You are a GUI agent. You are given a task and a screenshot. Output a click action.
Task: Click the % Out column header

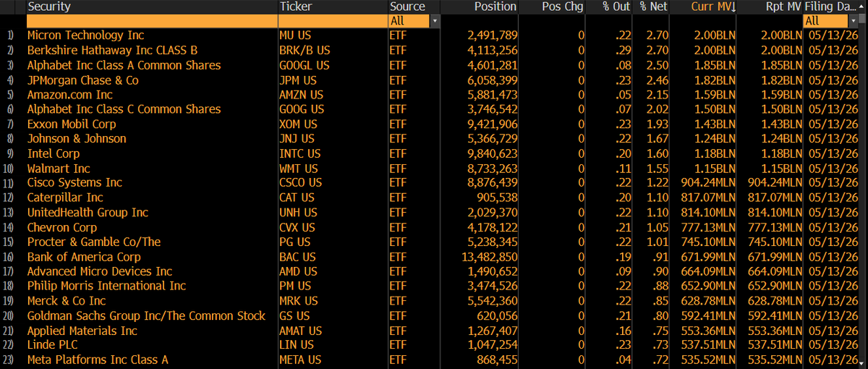[x=617, y=7]
